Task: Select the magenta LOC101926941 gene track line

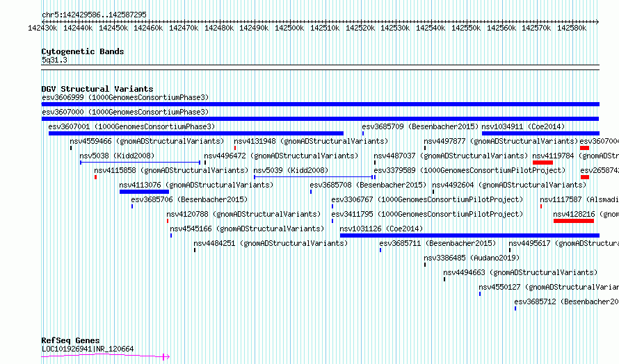Action: pyautogui.click(x=106, y=356)
